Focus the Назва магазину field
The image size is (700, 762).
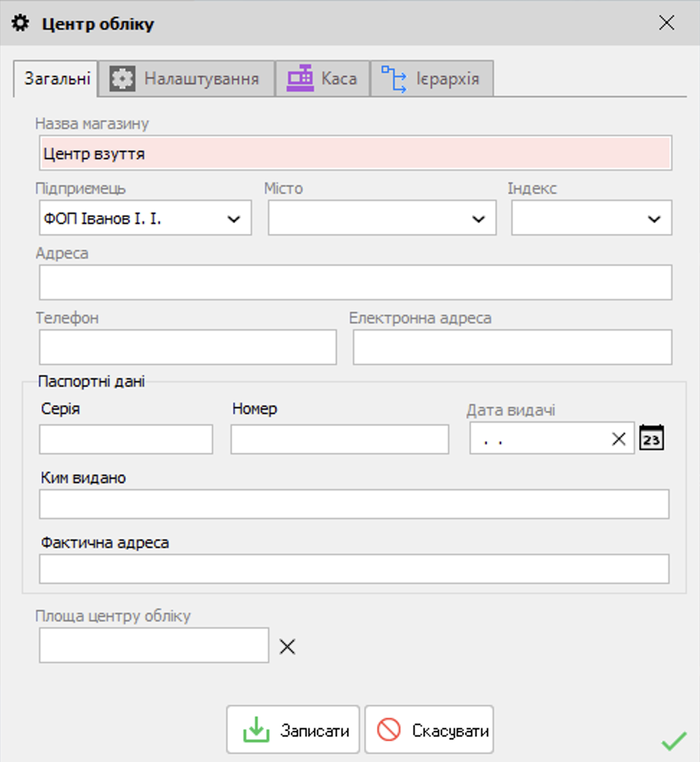click(356, 153)
